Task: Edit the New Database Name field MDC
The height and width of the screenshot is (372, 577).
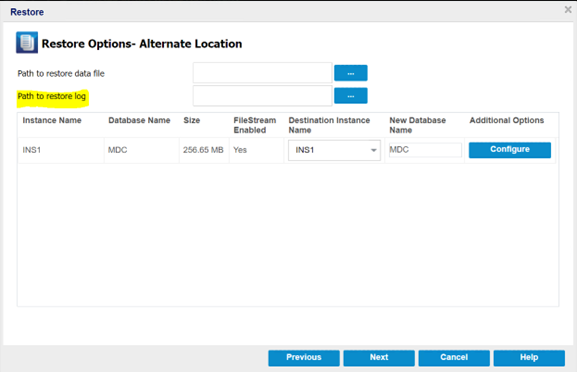Action: [x=425, y=150]
